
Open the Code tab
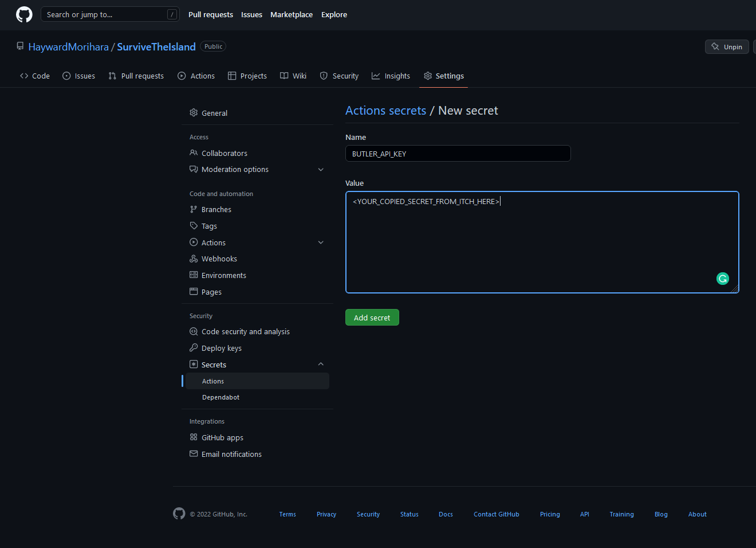tap(35, 76)
